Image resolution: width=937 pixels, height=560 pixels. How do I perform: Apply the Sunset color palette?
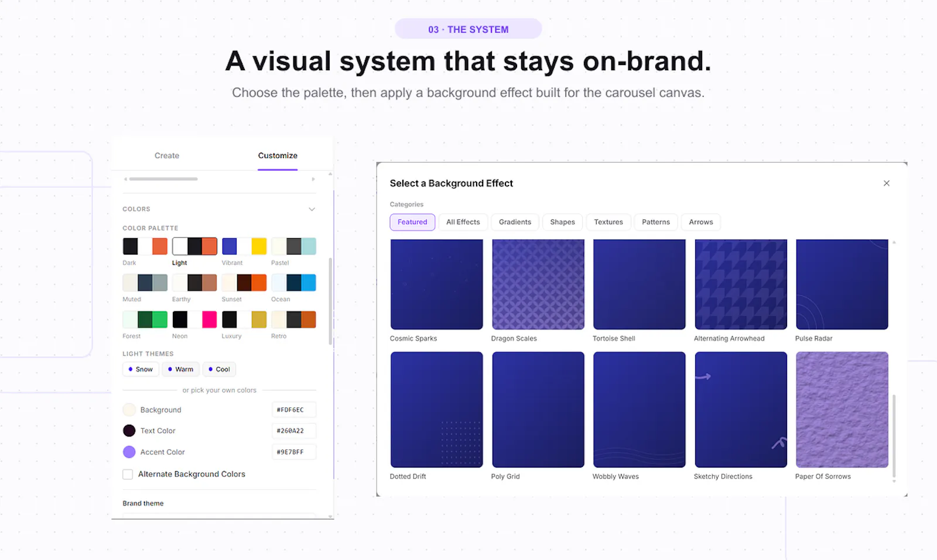[244, 283]
